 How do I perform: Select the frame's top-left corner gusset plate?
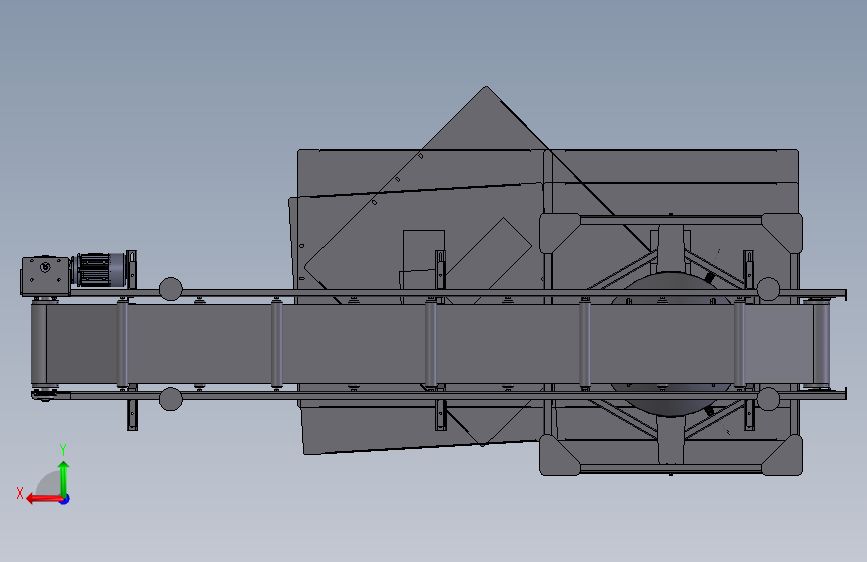click(x=556, y=231)
